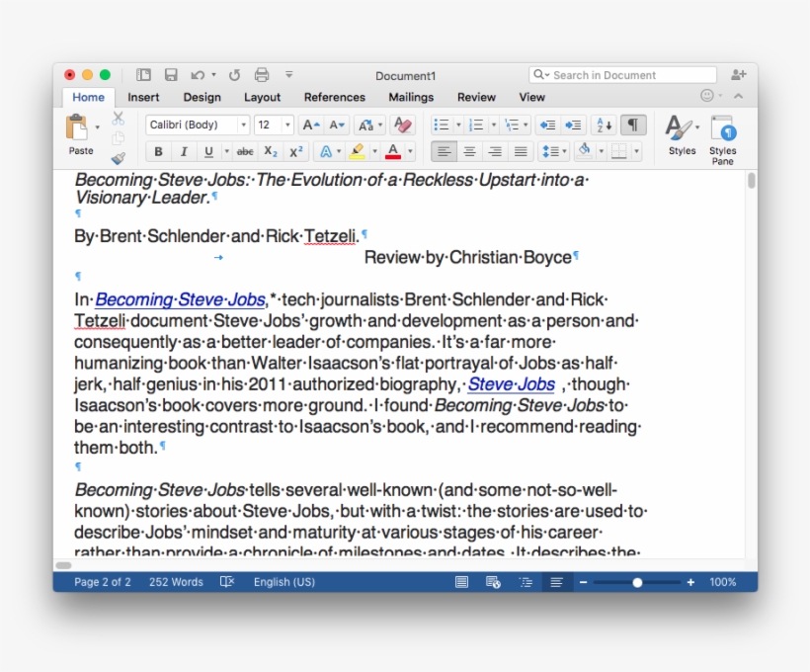Screen dimensions: 810x672
Task: Switch to the Review ribbon tab
Action: [476, 97]
